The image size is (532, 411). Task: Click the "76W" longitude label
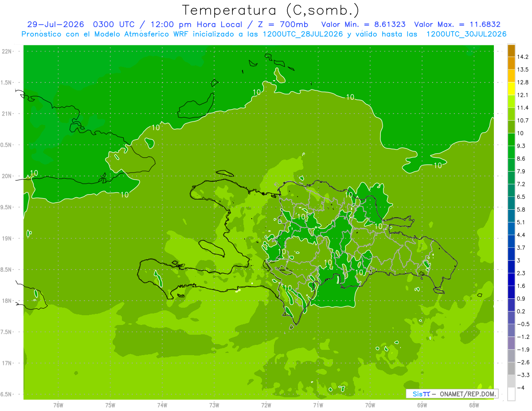coord(58,405)
